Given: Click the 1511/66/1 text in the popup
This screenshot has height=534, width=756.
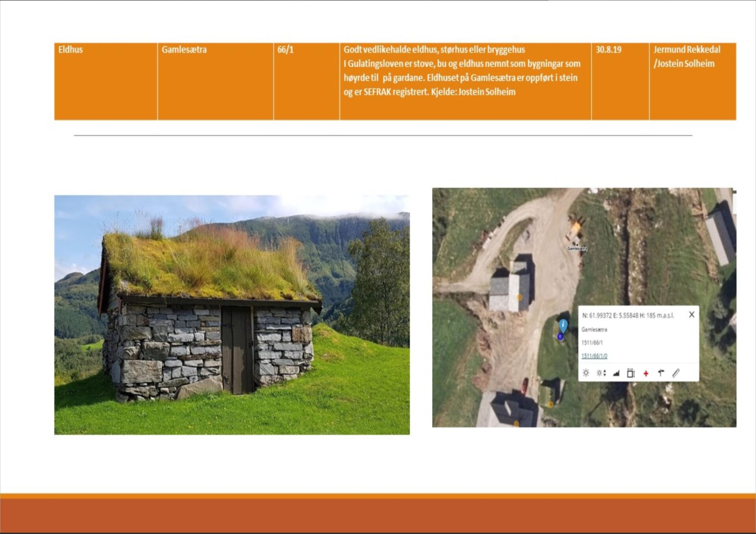Looking at the screenshot, I should point(592,342).
